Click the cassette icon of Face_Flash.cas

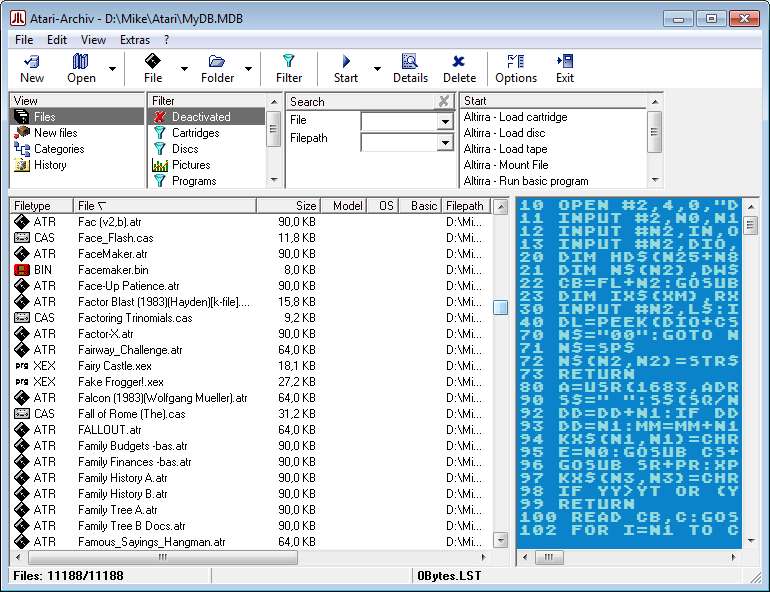pyautogui.click(x=22, y=238)
